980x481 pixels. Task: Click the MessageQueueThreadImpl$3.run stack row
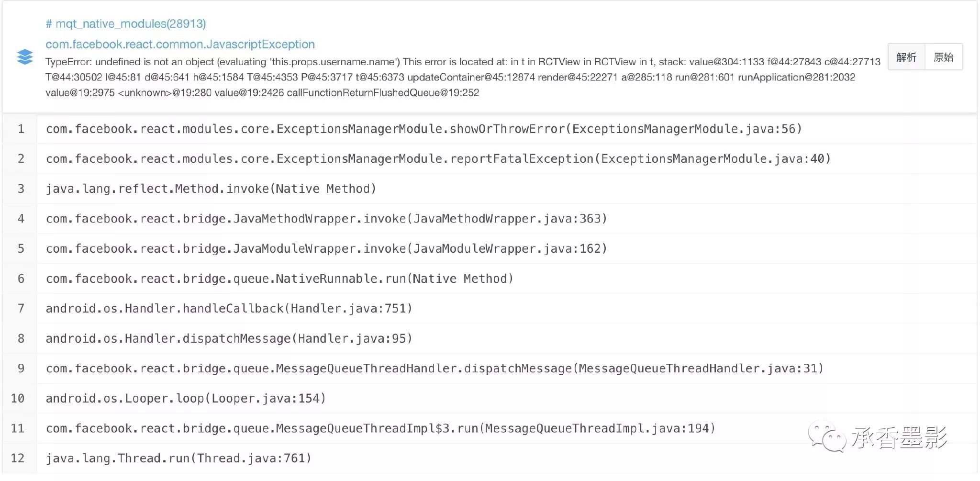click(380, 428)
